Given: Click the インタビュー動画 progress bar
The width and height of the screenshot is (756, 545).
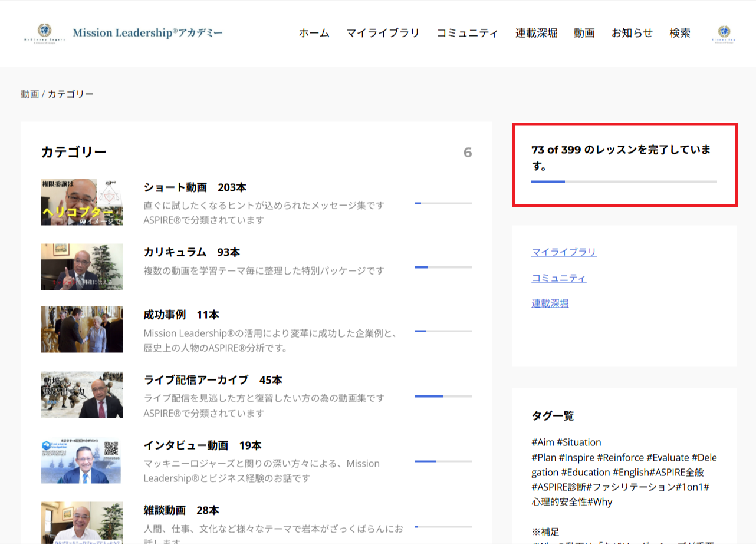Looking at the screenshot, I should pyautogui.click(x=443, y=461).
